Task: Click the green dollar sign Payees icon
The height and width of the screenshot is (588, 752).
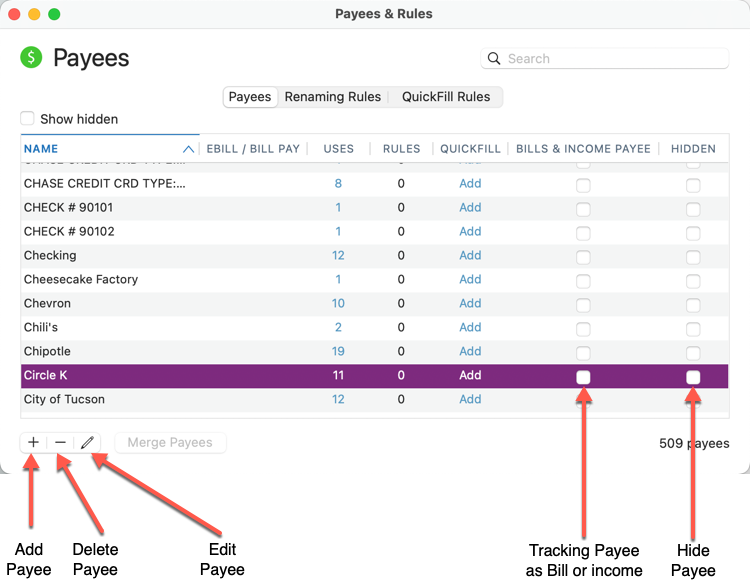Action: coord(32,58)
